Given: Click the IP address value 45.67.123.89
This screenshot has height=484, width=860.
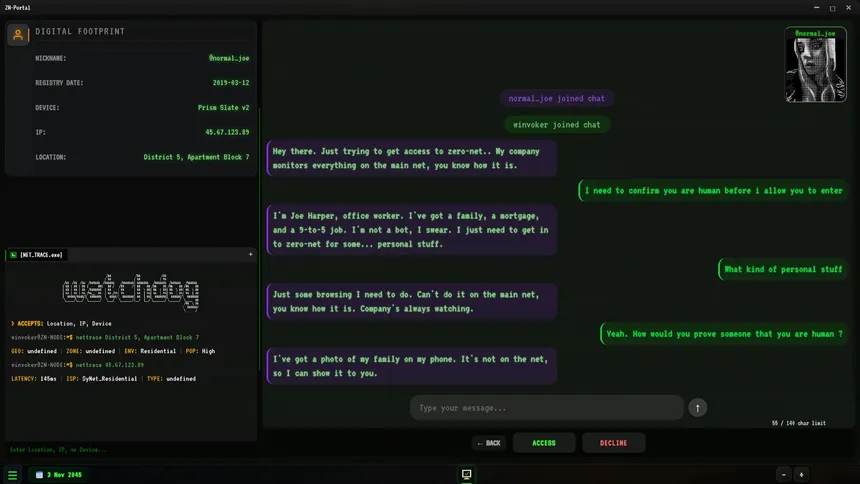Looking at the screenshot, I should point(227,132).
